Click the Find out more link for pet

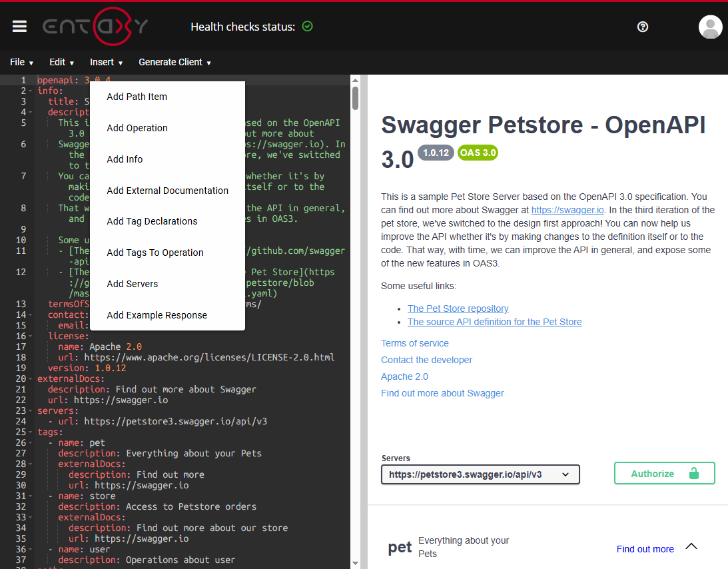tap(645, 549)
